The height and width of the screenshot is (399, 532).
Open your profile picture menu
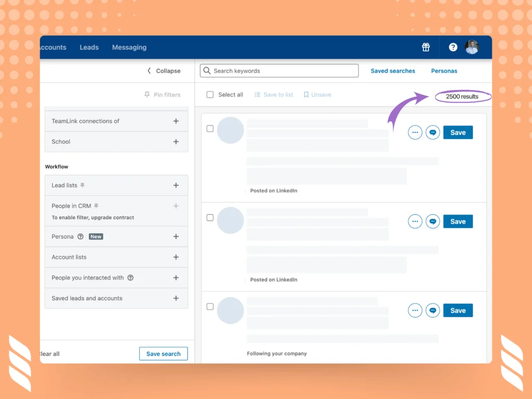[x=472, y=47]
